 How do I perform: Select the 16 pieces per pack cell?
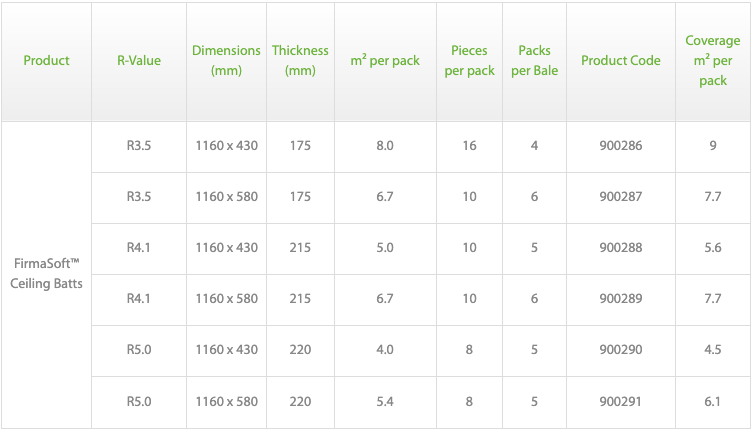coord(470,146)
